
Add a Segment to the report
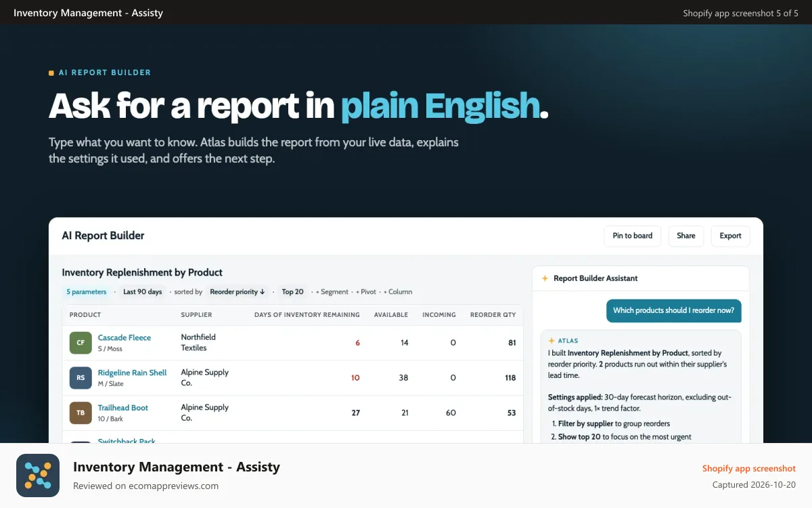(332, 292)
